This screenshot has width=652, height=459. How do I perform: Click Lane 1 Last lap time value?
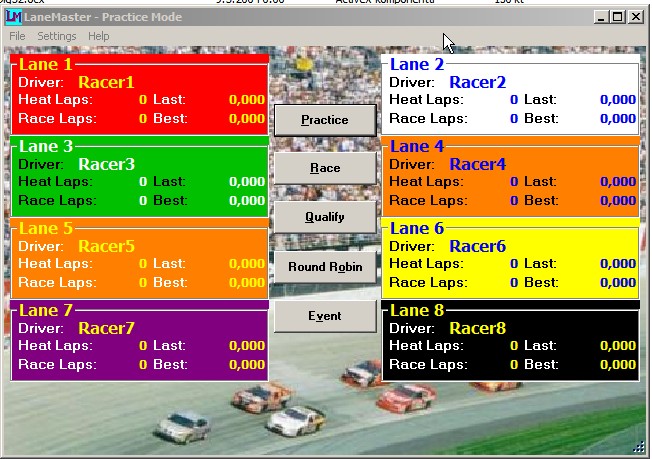(247, 100)
